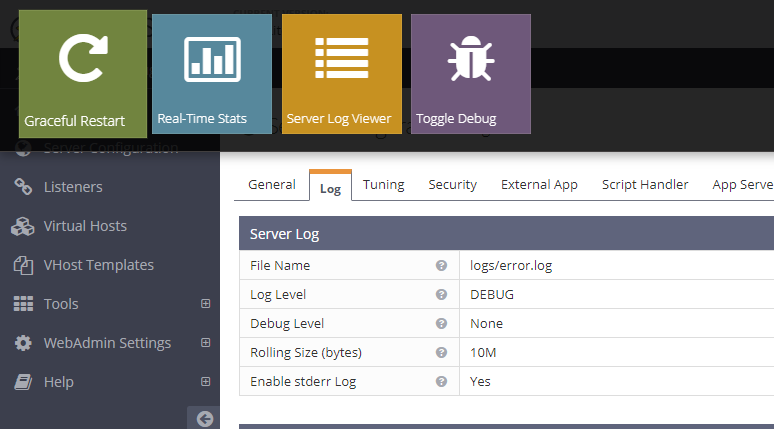Screen dimensions: 774x429
Task: Click the grid Tools icon
Action: tap(23, 304)
